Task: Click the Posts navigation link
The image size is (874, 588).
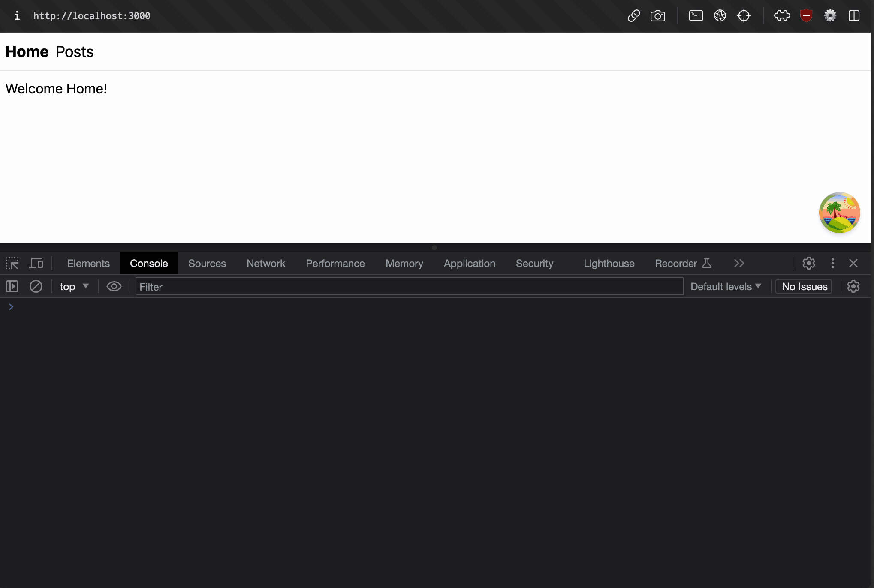Action: point(75,52)
